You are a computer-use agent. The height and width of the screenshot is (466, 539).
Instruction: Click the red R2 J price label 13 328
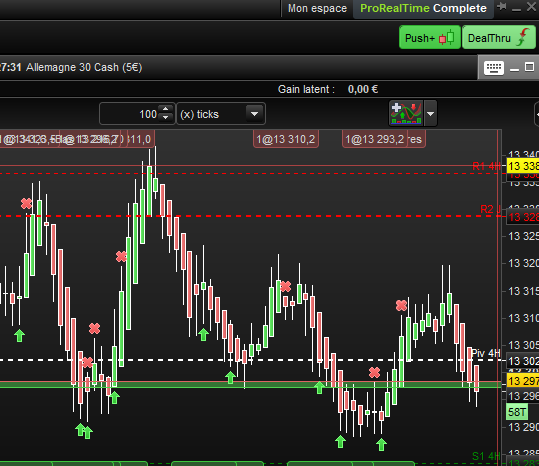522,217
